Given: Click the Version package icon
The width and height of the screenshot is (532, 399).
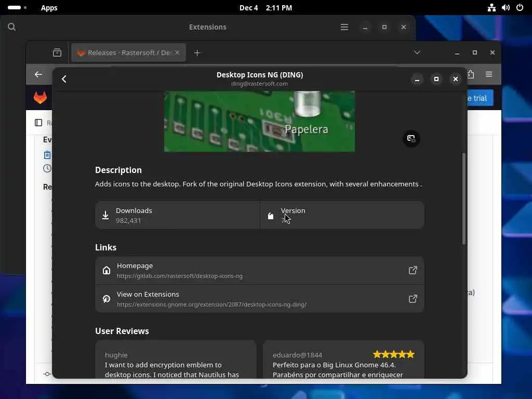Looking at the screenshot, I should [x=270, y=216].
